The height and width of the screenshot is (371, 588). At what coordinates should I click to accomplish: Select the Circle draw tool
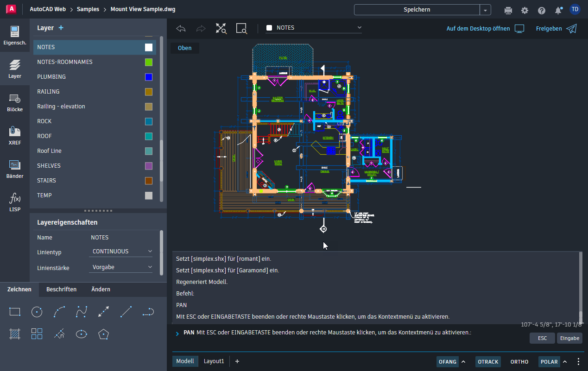click(x=37, y=312)
